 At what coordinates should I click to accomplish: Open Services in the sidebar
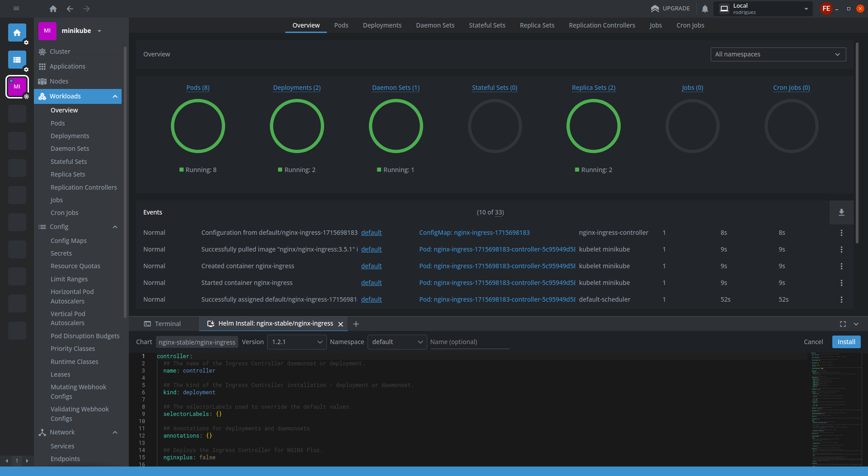click(x=62, y=446)
